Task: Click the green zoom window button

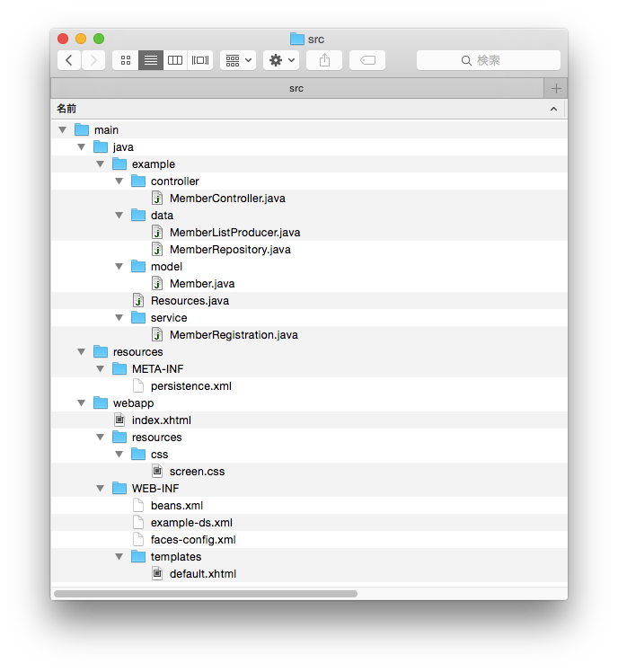Action: coord(99,39)
